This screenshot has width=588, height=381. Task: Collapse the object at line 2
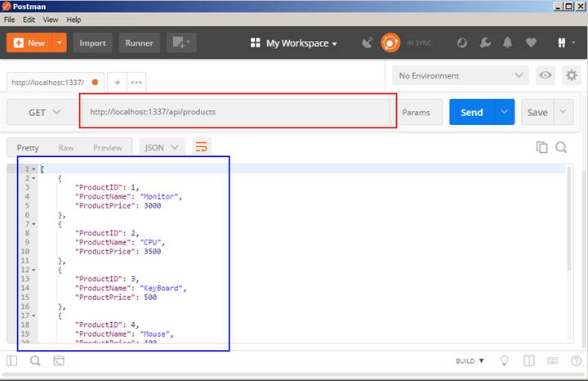click(x=33, y=178)
